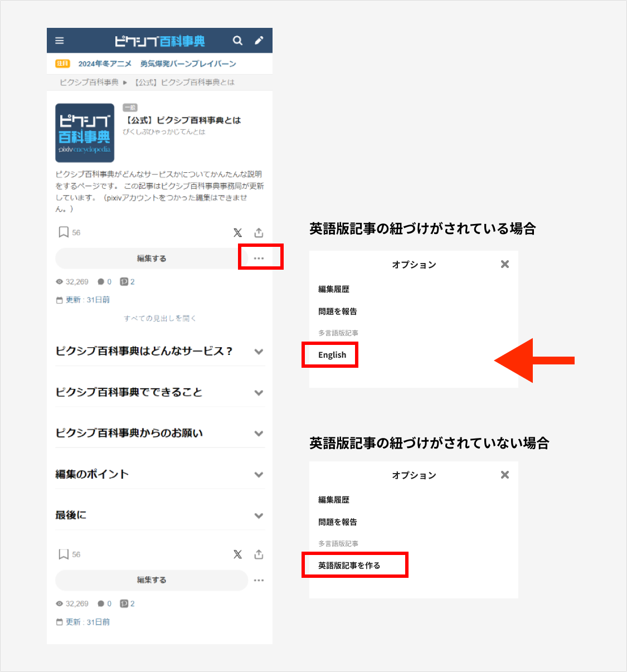Image resolution: width=627 pixels, height=672 pixels.
Task: Click the upper view count eye icon
Action: coord(59,282)
